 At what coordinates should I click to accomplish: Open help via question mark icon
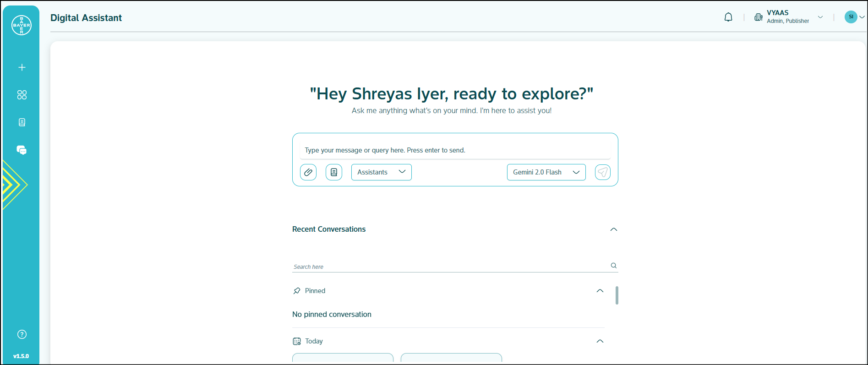click(x=22, y=334)
